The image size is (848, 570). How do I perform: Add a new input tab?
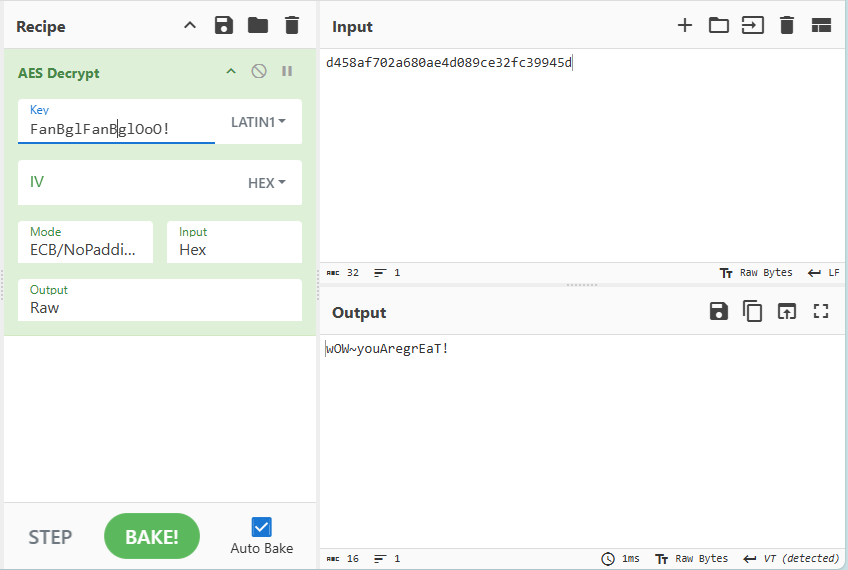pyautogui.click(x=685, y=25)
